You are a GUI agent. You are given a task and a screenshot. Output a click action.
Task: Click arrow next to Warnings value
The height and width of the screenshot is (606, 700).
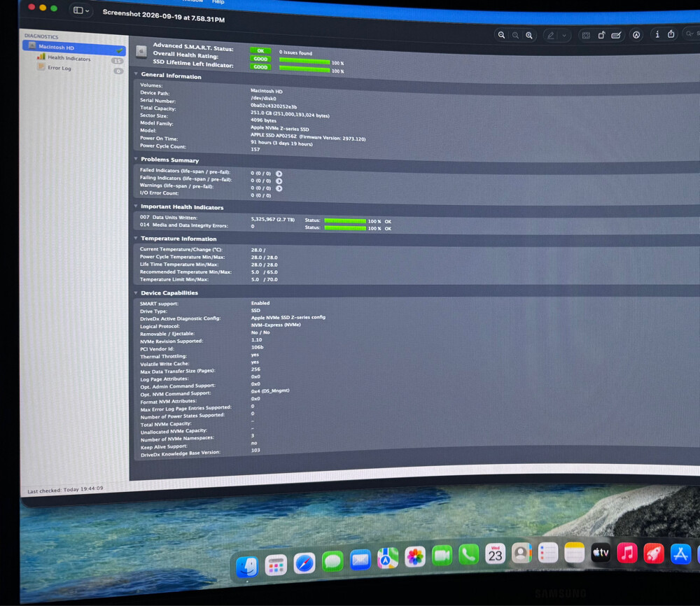(279, 188)
